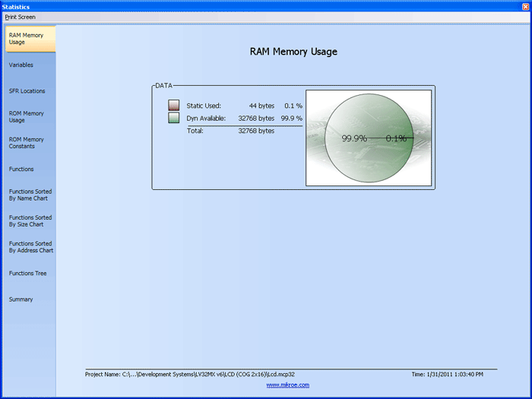This screenshot has width=532, height=399.
Task: Click the 99.9% label in pie chart
Action: pos(354,138)
